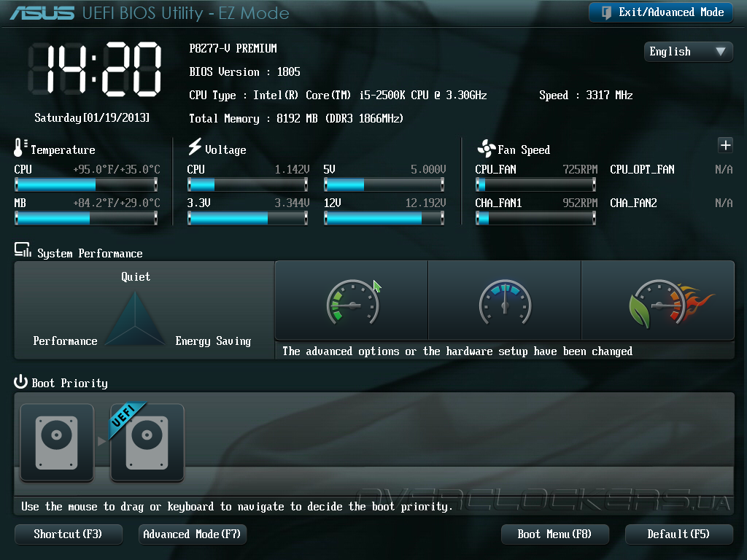Select the blue normal gauge mode

point(505,300)
